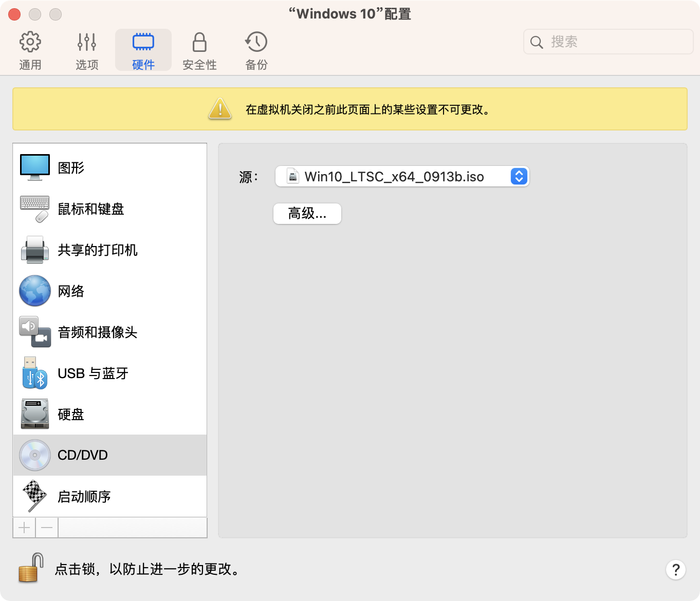Choose the USB 与蓝牙 row label

93,373
